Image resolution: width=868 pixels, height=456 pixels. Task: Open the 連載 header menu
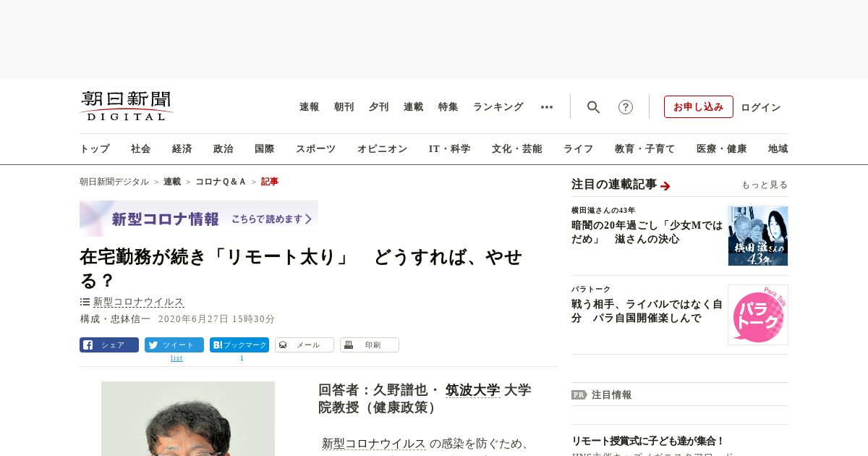414,107
